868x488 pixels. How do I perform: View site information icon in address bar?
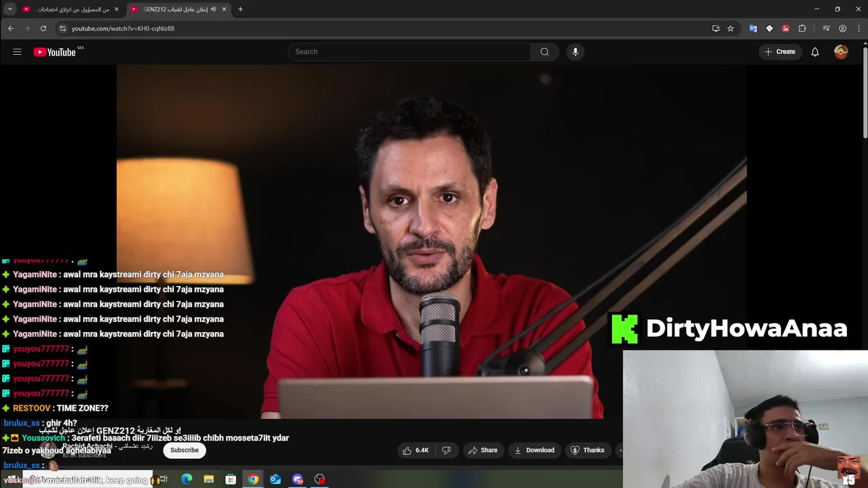click(62, 28)
